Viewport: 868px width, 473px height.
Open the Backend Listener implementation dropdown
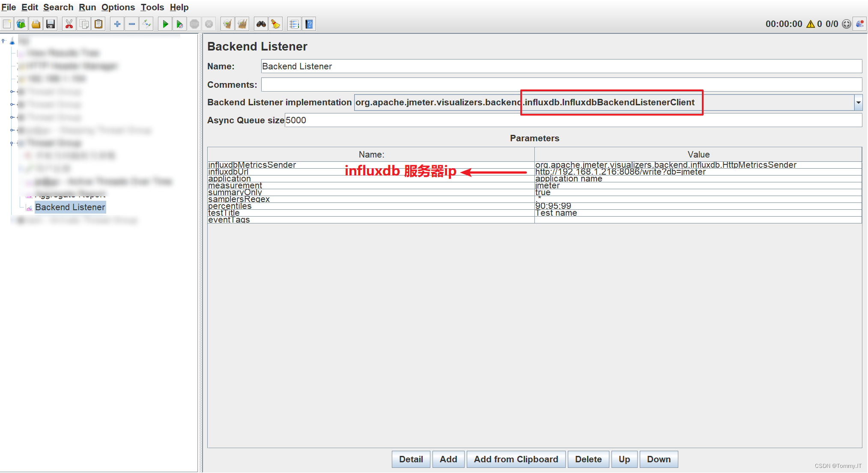click(858, 102)
